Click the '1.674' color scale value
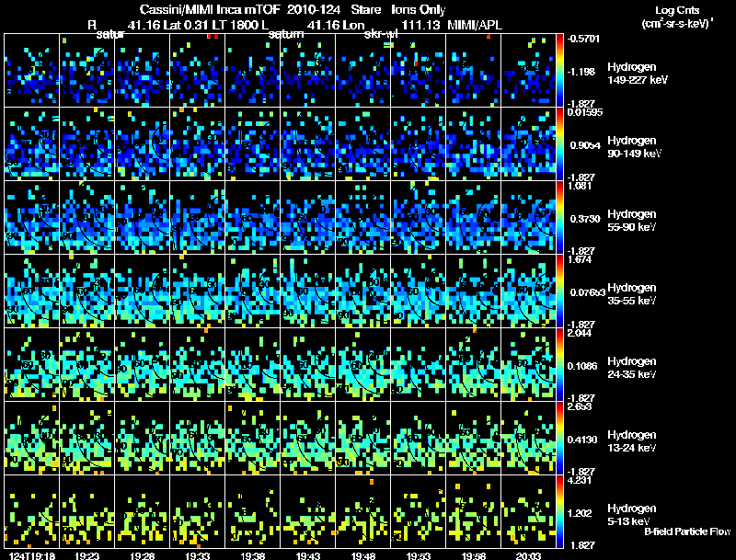 pyautogui.click(x=580, y=260)
